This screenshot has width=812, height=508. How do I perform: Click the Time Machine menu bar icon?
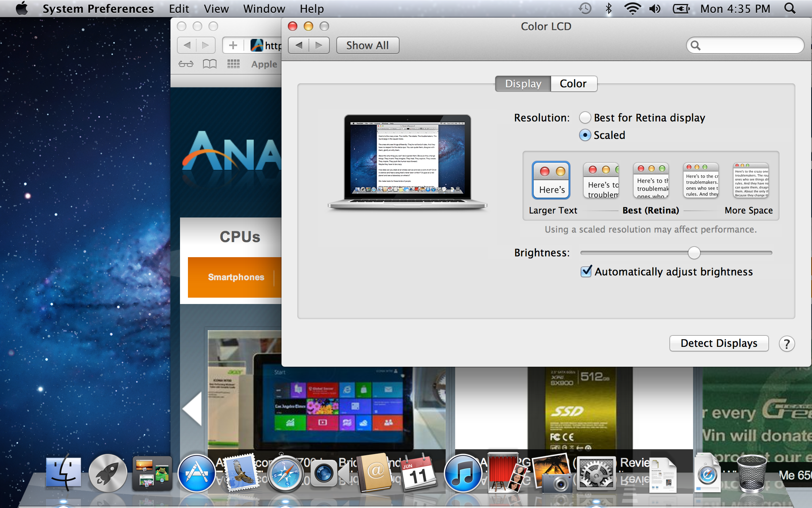(x=585, y=9)
